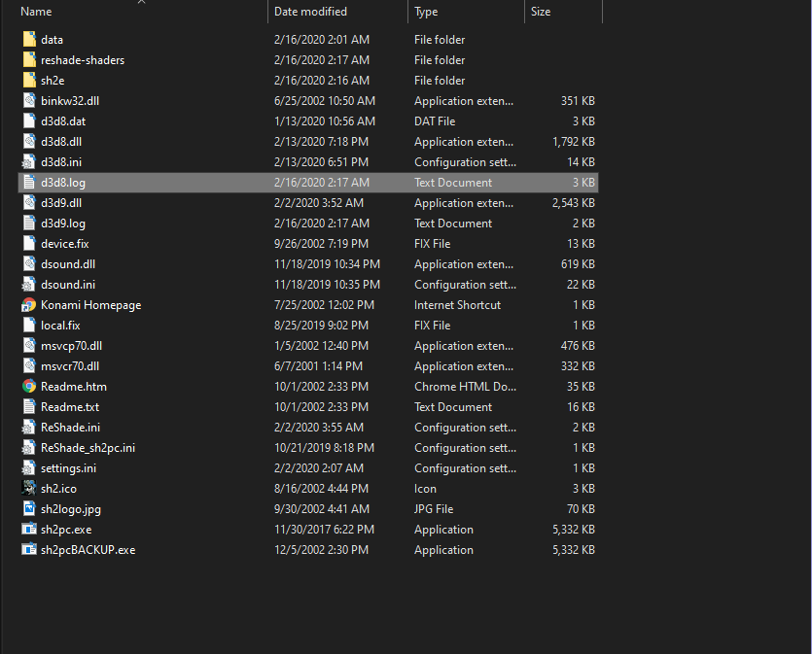Viewport: 812px width, 654px height.
Task: Click the device.fix file icon
Action: 29,244
